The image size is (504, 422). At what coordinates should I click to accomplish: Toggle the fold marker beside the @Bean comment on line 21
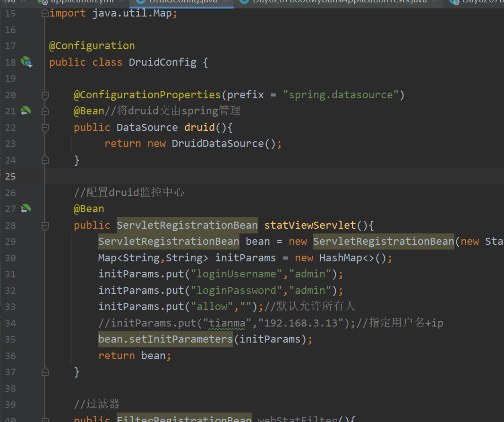coord(45,112)
